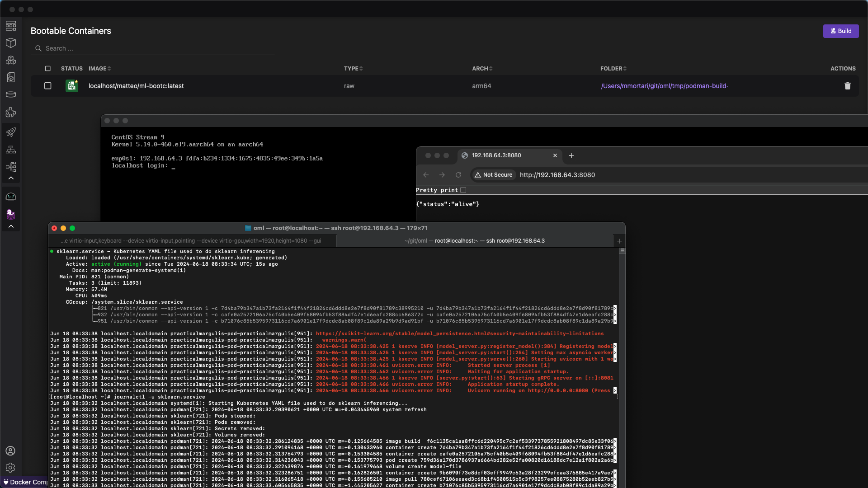Select the 192.168.64.3:8080 browser tab
The width and height of the screenshot is (868, 488).
(x=510, y=155)
